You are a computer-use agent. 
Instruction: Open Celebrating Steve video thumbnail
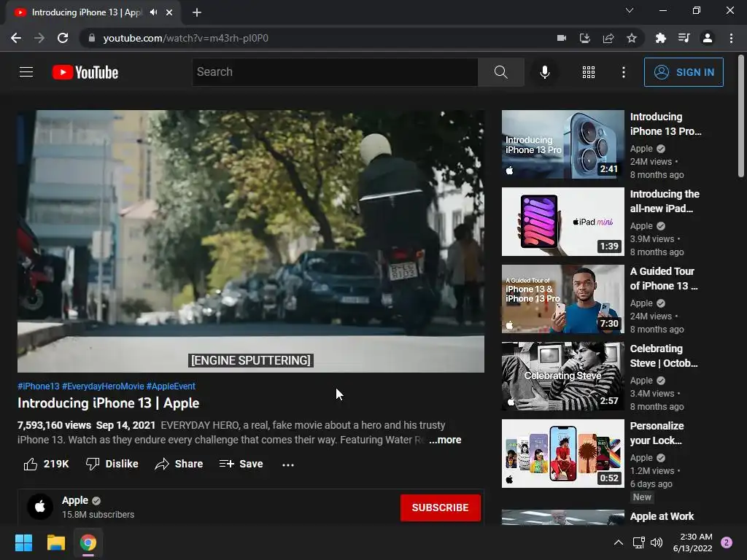562,376
